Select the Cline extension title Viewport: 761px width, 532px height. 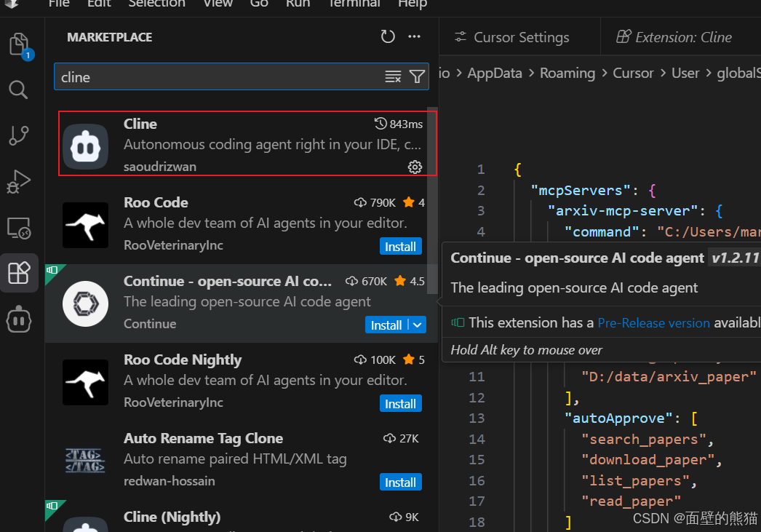point(140,124)
